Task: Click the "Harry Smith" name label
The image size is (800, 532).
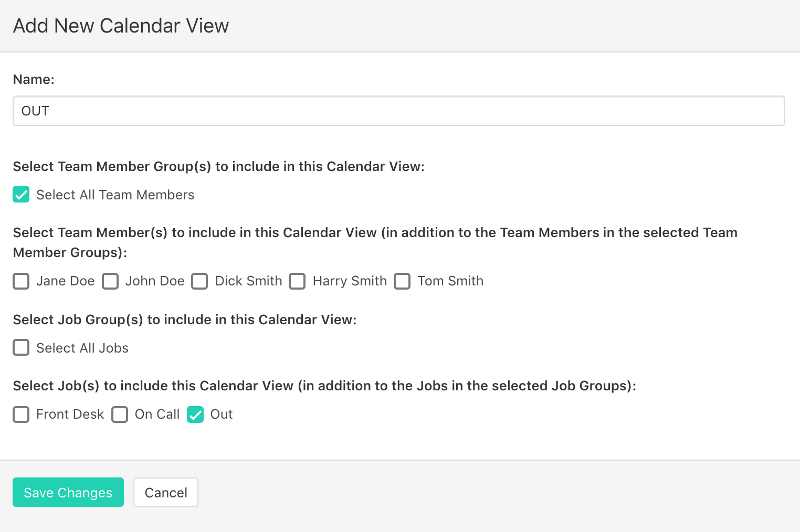Action: pos(350,281)
